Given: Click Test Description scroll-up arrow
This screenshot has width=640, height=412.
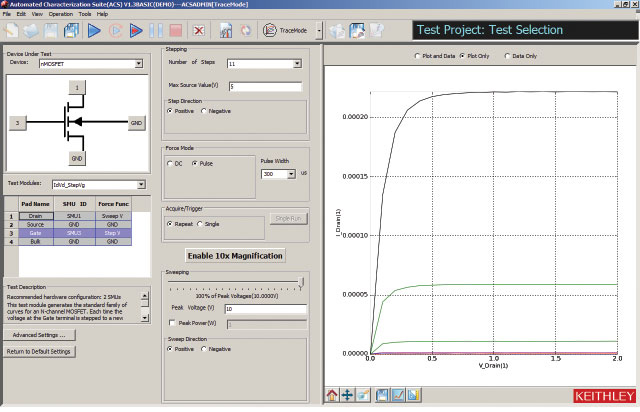Looking at the screenshot, I should pyautogui.click(x=145, y=295).
